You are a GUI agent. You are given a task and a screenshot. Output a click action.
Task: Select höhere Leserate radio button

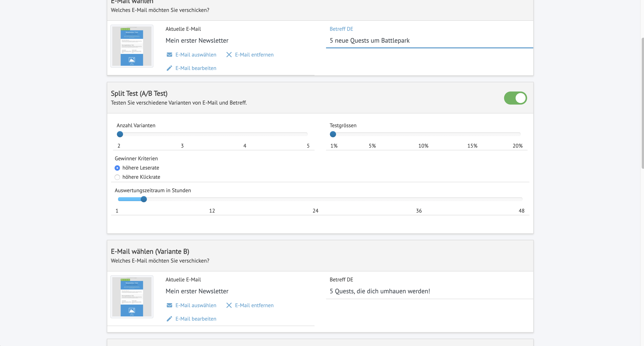coord(117,168)
